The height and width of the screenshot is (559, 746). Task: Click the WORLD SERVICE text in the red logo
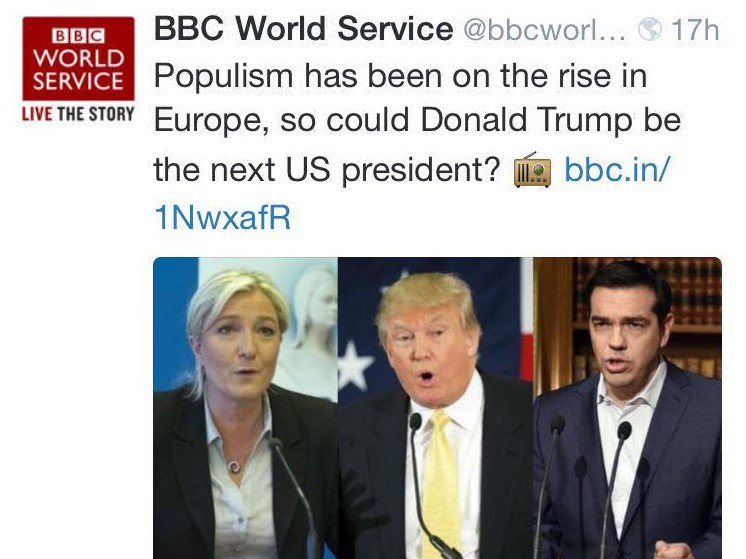tap(79, 70)
